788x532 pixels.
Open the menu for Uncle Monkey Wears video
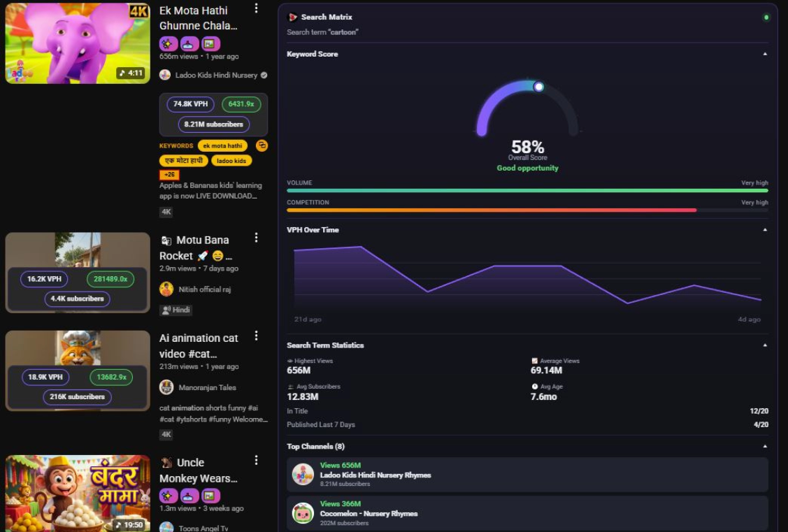[257, 460]
